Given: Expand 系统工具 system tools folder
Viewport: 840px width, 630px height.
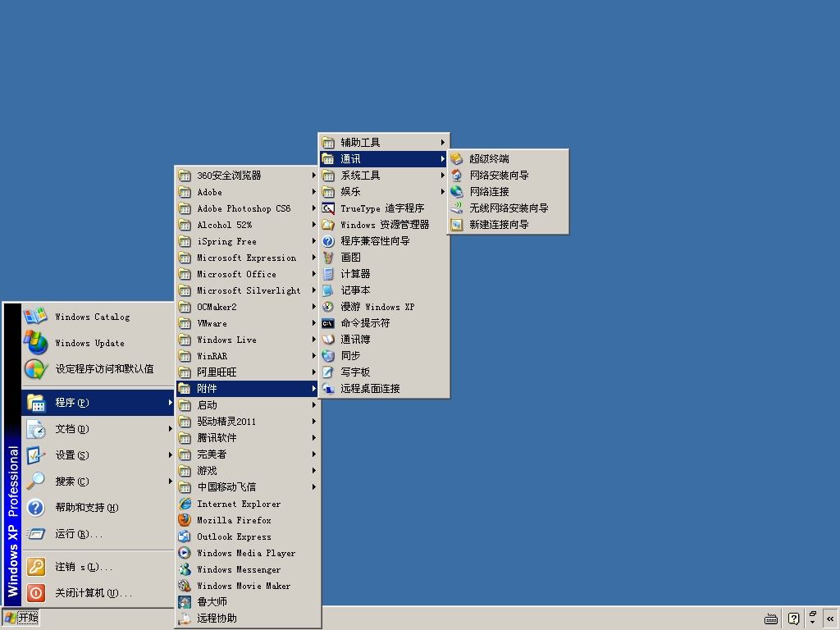Looking at the screenshot, I should tap(384, 176).
